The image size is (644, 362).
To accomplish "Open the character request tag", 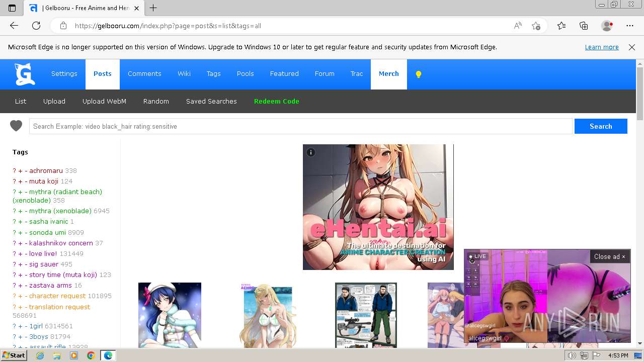I will (57, 296).
